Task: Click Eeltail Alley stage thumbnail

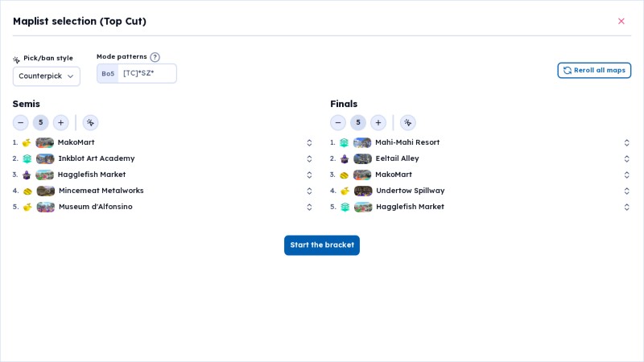Action: tap(363, 158)
